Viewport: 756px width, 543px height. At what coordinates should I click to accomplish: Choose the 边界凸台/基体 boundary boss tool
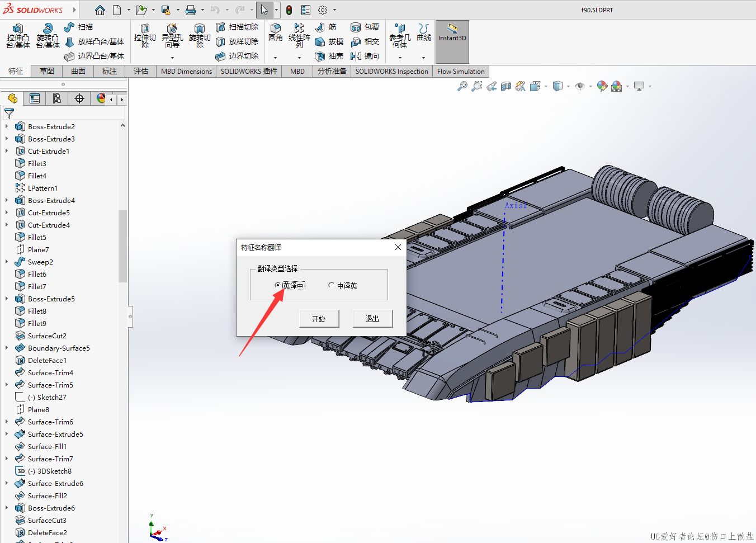pos(94,56)
